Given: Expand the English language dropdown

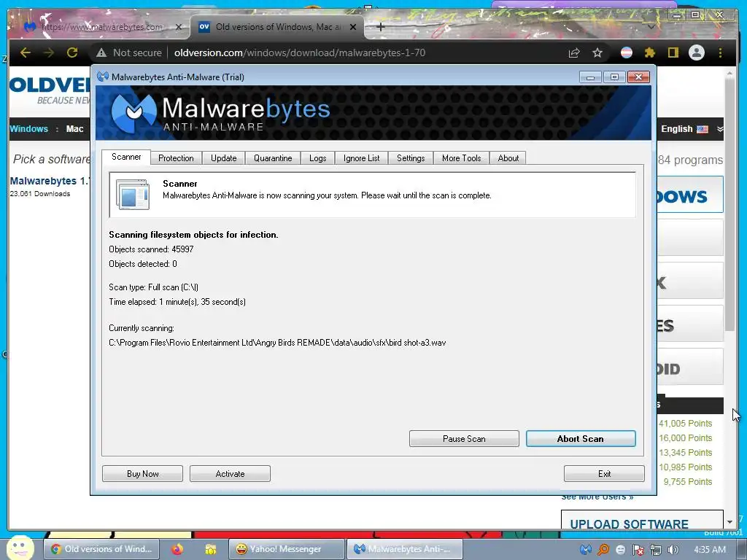Looking at the screenshot, I should pyautogui.click(x=692, y=129).
